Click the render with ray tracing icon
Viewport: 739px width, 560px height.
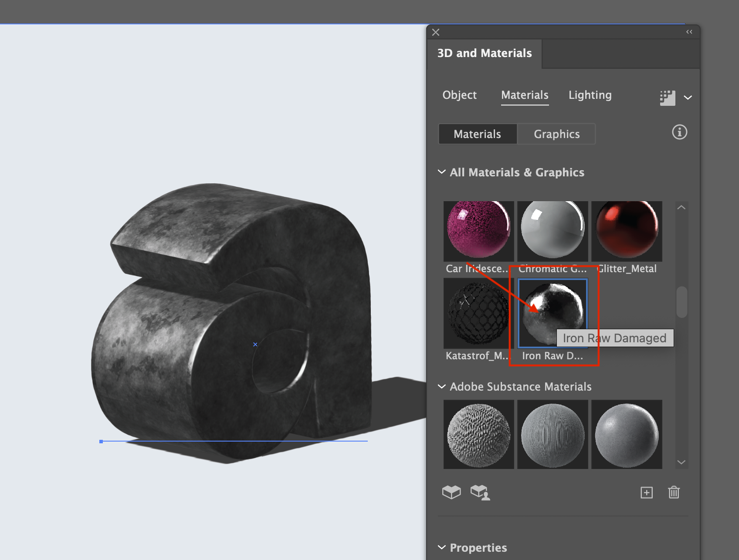point(667,98)
